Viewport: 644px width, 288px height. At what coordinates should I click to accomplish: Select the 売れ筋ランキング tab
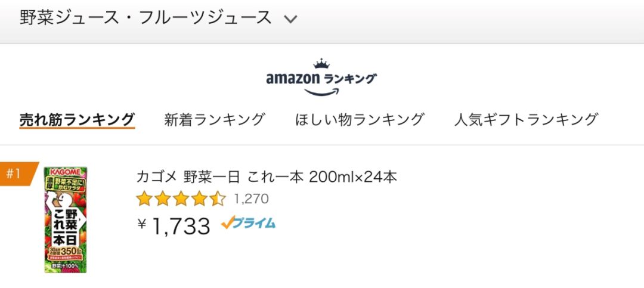tap(77, 119)
